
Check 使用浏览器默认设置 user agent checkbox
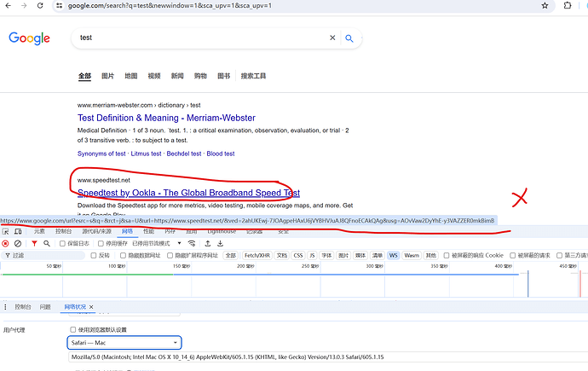(73, 330)
